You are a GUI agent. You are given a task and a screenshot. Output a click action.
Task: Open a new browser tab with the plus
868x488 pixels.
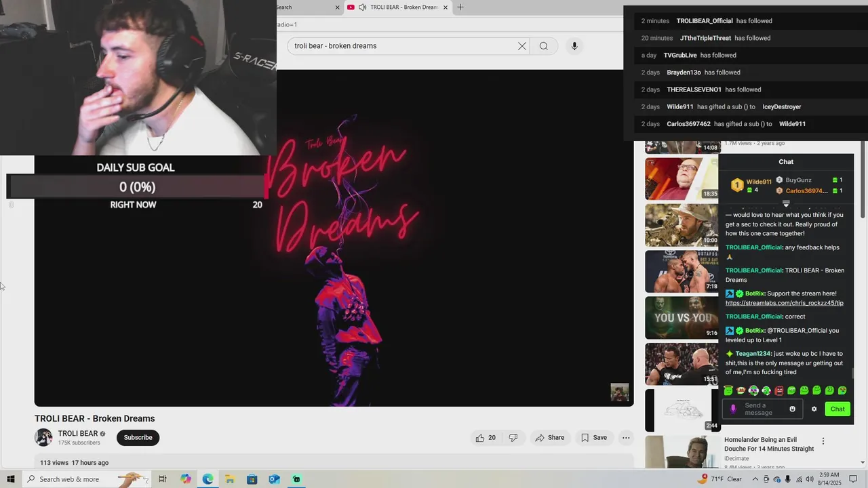[x=460, y=7]
